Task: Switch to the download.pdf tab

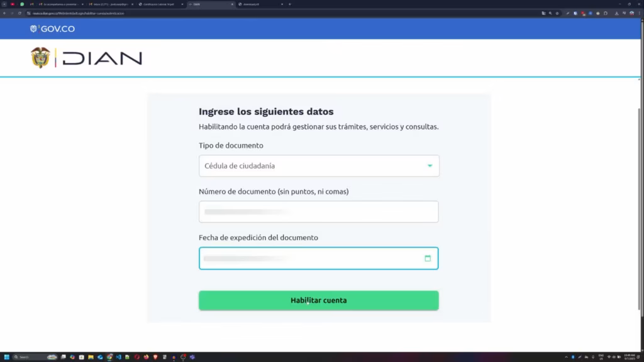Action: pos(260,4)
